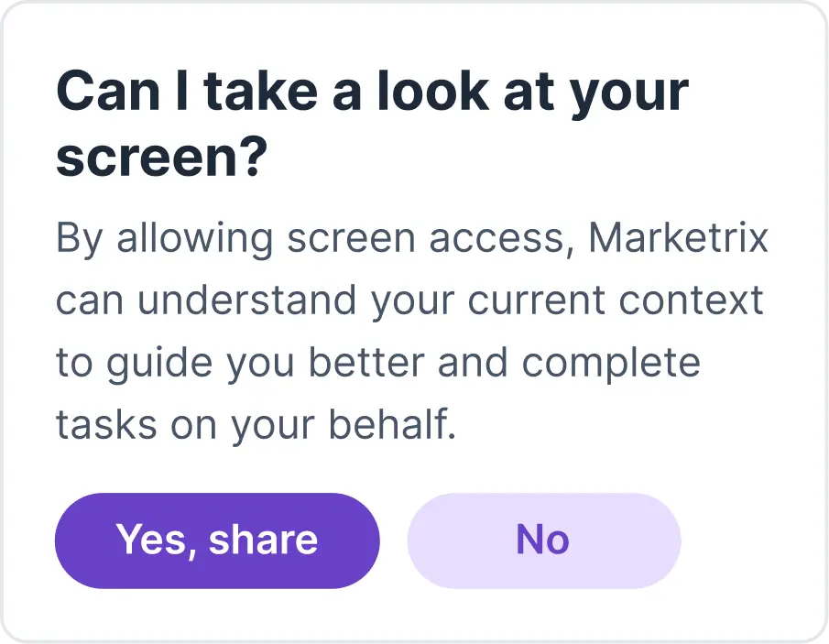Screen dimensions: 829x644
Task: Click the line "can understand your current context"
Action: 409,300
